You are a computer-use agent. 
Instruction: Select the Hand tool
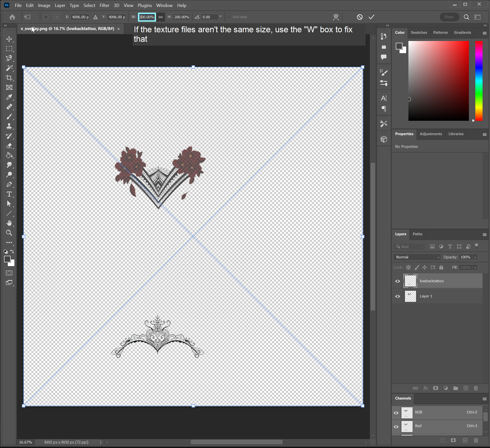coord(9,223)
